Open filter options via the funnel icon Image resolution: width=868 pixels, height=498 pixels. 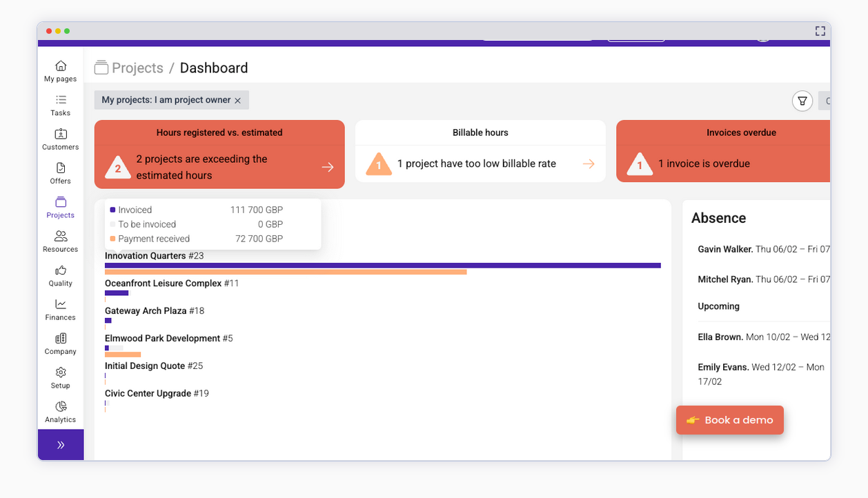coord(802,101)
